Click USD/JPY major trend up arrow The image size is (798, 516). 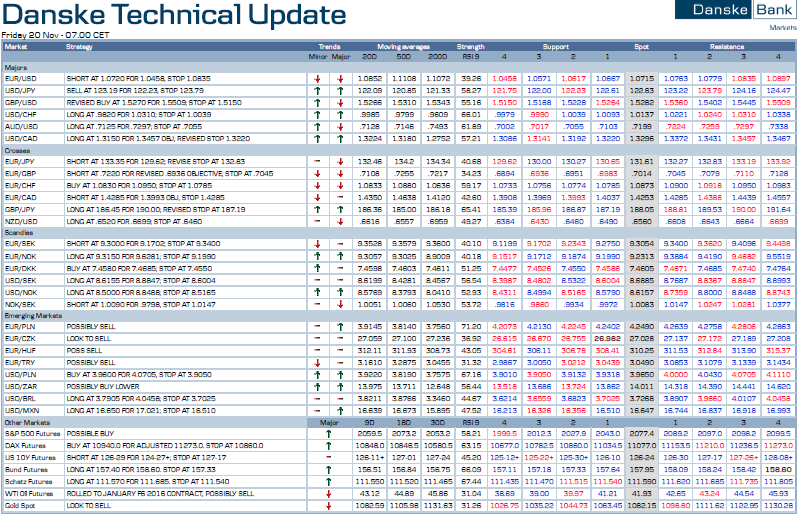(x=340, y=90)
